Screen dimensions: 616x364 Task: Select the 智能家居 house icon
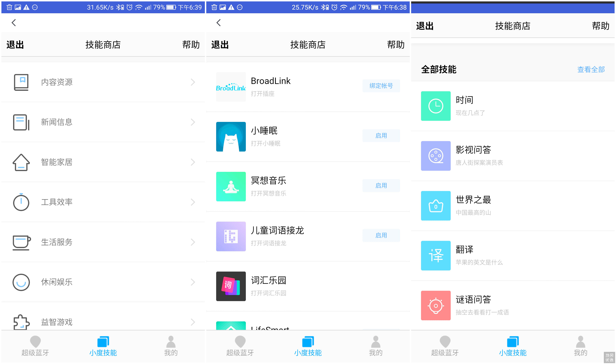(x=21, y=162)
